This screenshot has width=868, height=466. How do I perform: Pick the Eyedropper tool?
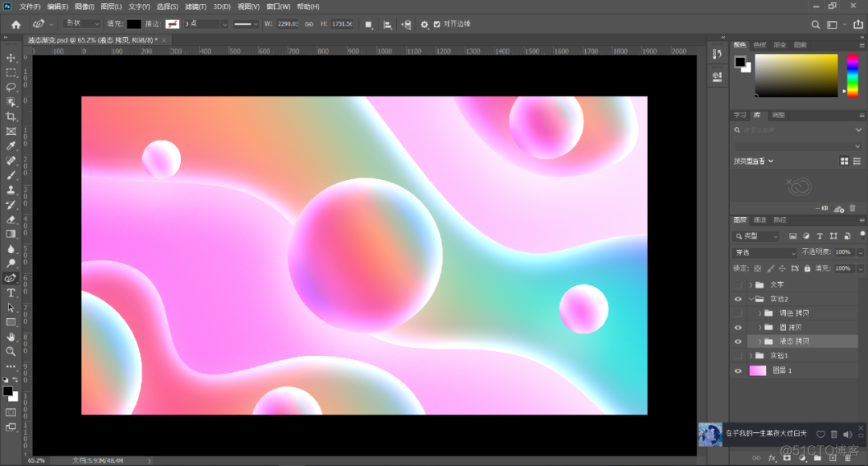click(11, 146)
